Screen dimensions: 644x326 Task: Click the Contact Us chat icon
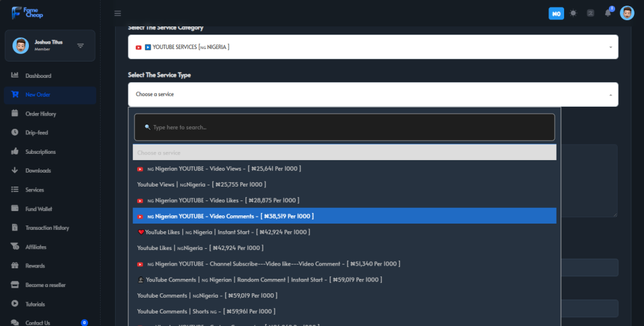[x=15, y=322]
